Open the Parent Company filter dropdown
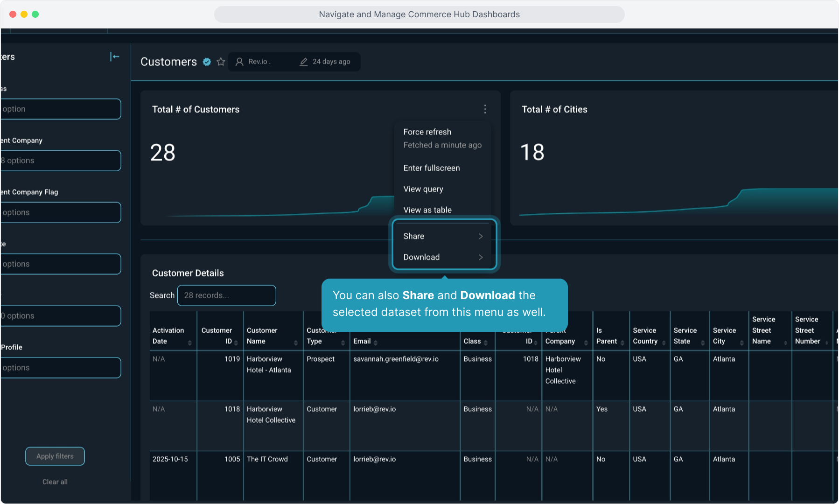Viewport: 839px width, 504px height. coord(61,161)
